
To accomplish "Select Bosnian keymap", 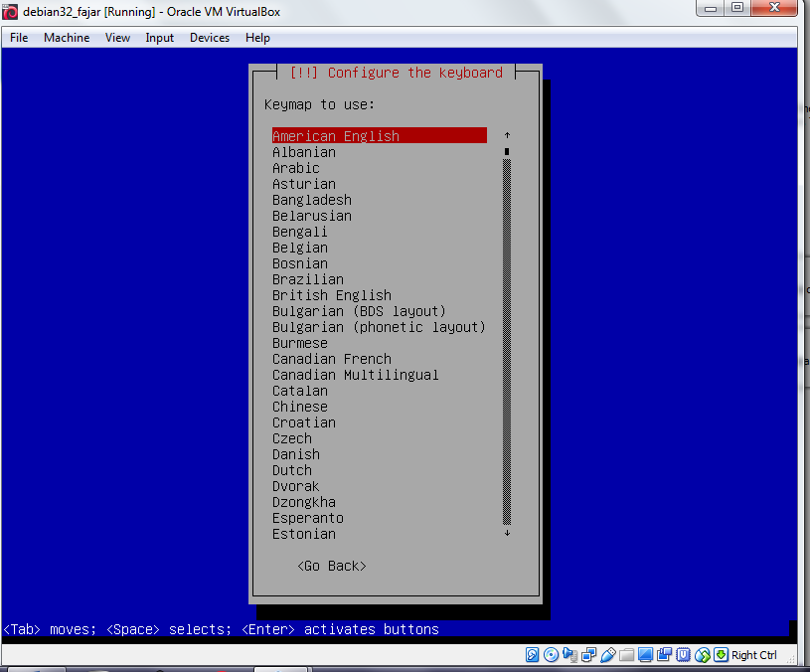I will tap(300, 263).
